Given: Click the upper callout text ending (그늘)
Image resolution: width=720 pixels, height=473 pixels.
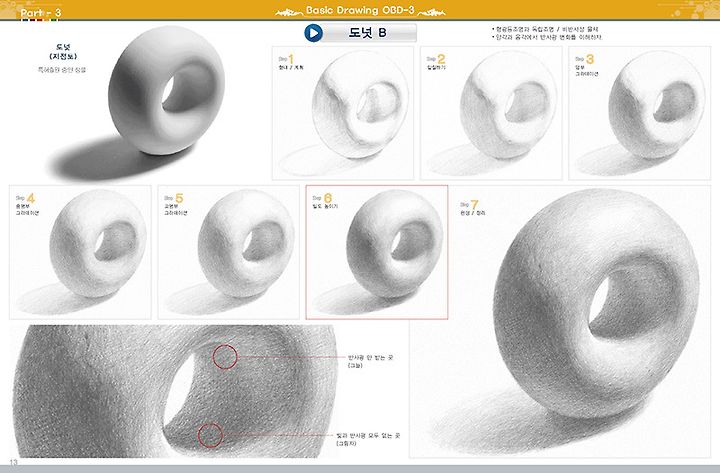Looking at the screenshot, I should coord(370,361).
